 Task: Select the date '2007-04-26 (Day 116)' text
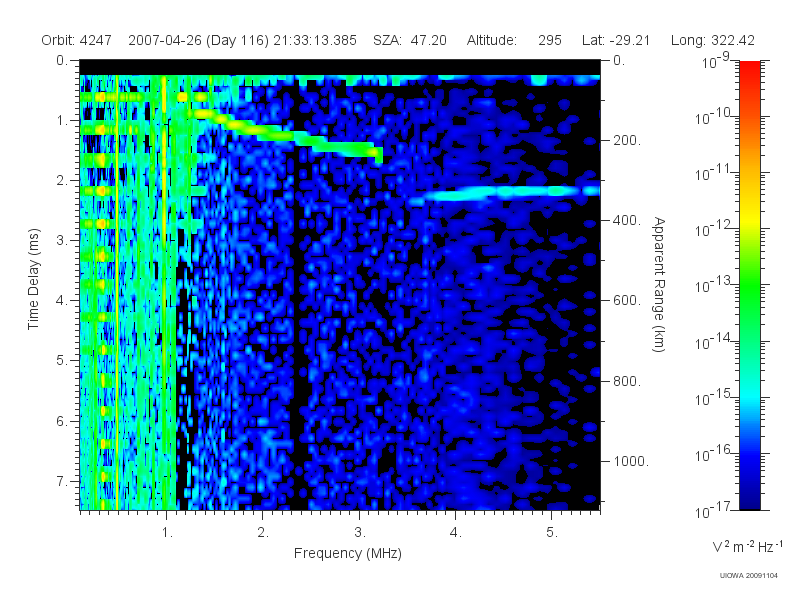[198, 40]
